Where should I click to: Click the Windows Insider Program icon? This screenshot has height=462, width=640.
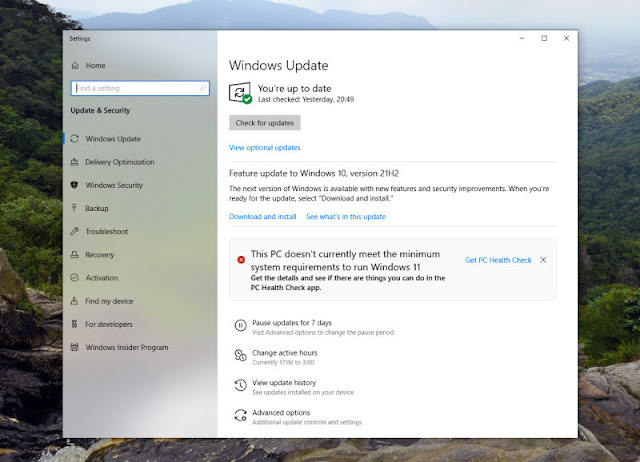(74, 347)
